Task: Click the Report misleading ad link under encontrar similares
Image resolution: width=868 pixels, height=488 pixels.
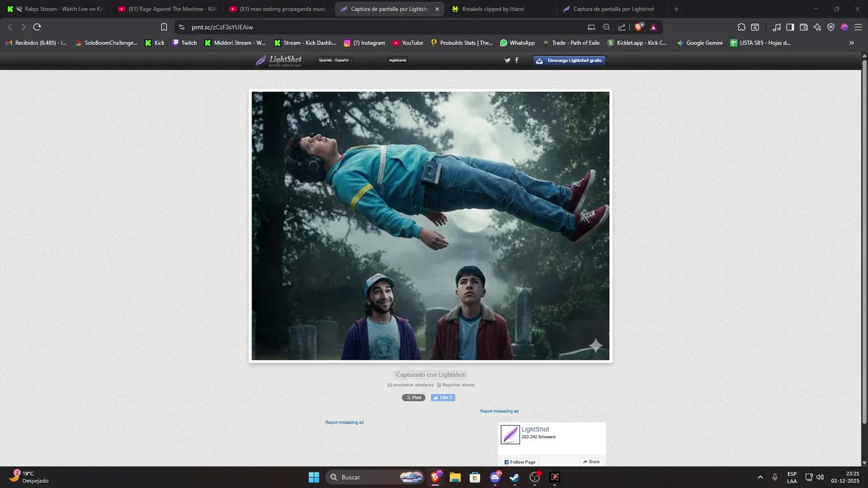Action: [x=344, y=422]
